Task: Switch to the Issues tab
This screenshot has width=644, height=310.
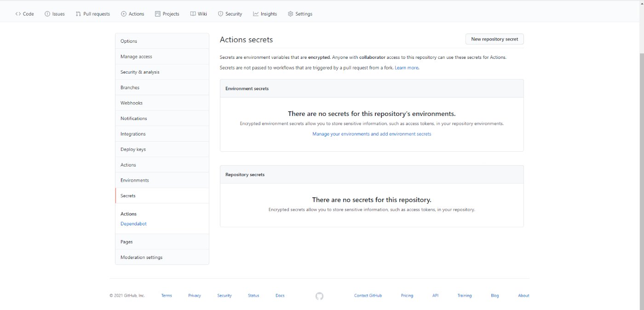Action: point(55,14)
